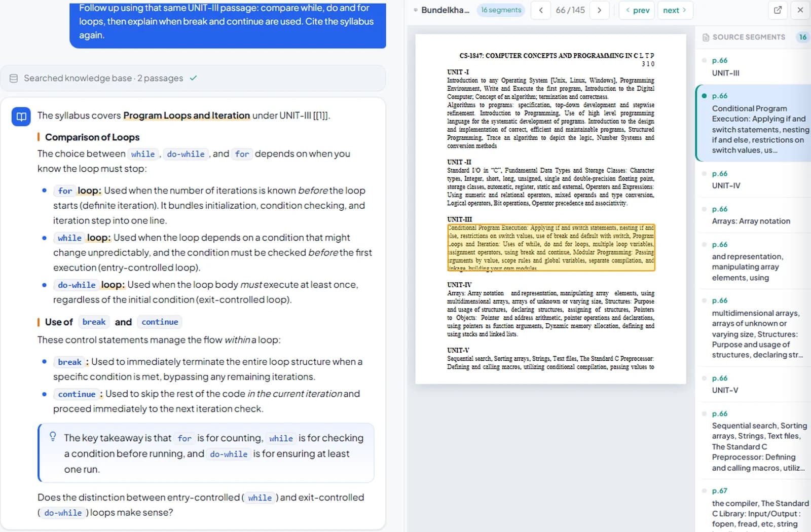The image size is (811, 532).
Task: Click 'continue' code chip in Use of heading
Action: point(160,322)
